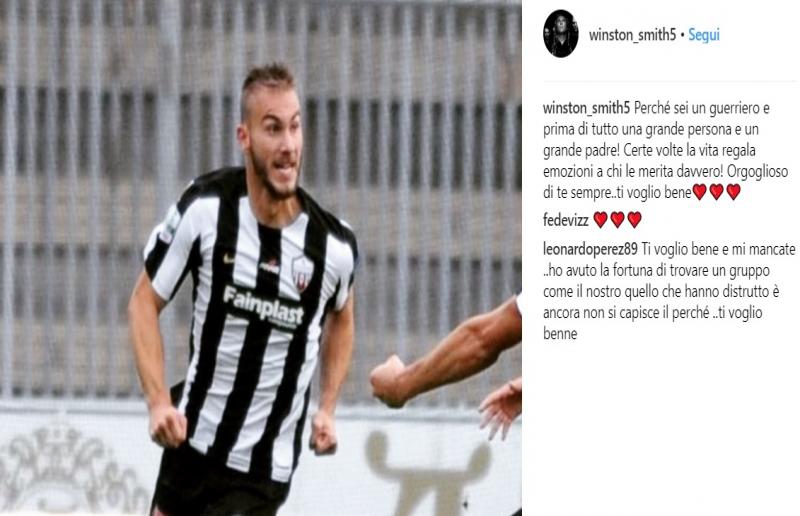Click the clenched fist entering from the right
The width and height of the screenshot is (800, 516).
(x=389, y=381)
